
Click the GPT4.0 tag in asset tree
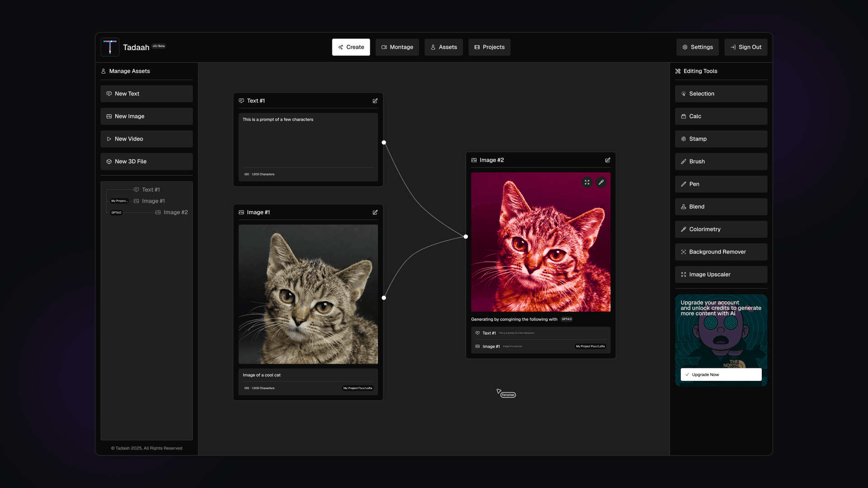116,212
